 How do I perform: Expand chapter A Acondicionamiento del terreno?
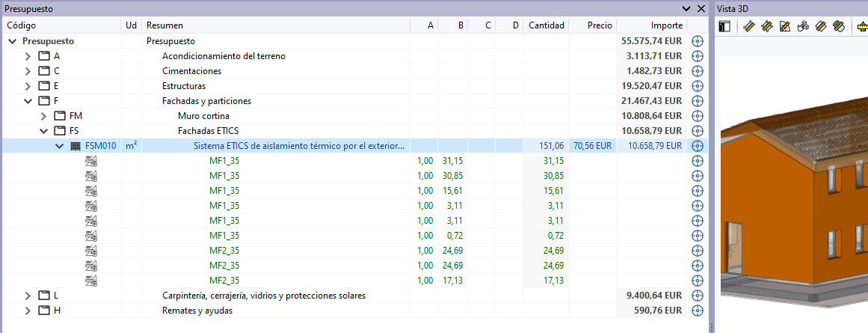coord(28,56)
